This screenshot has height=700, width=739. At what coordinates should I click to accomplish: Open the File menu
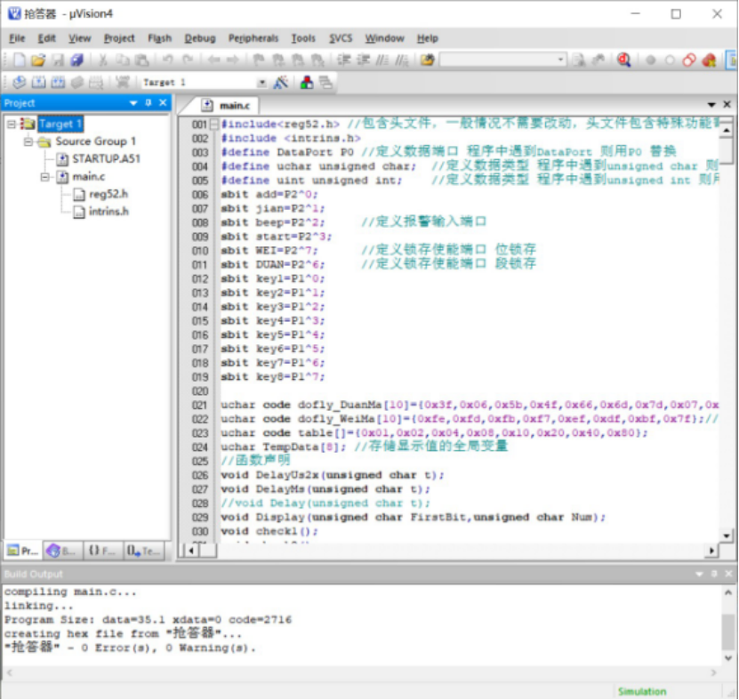pyautogui.click(x=17, y=38)
